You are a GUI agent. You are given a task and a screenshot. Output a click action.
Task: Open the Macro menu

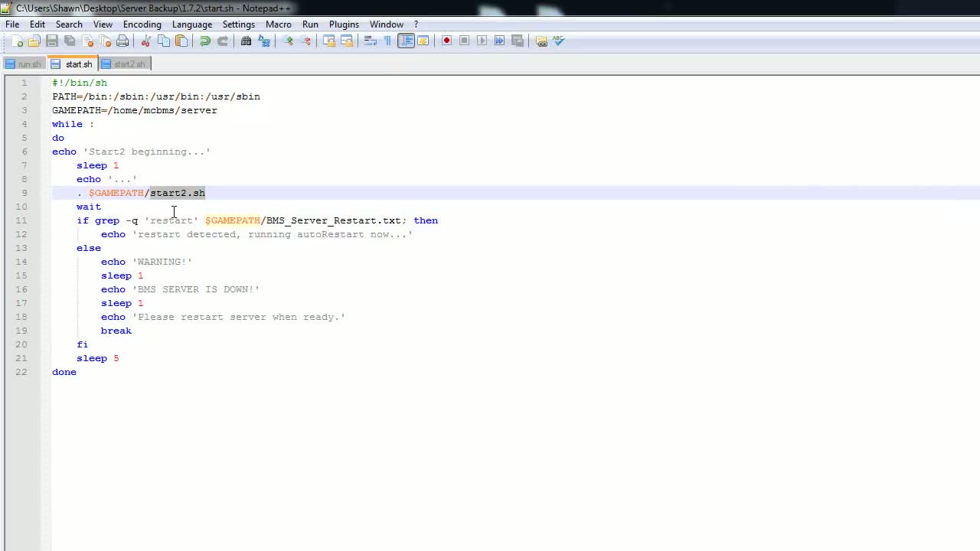click(278, 24)
